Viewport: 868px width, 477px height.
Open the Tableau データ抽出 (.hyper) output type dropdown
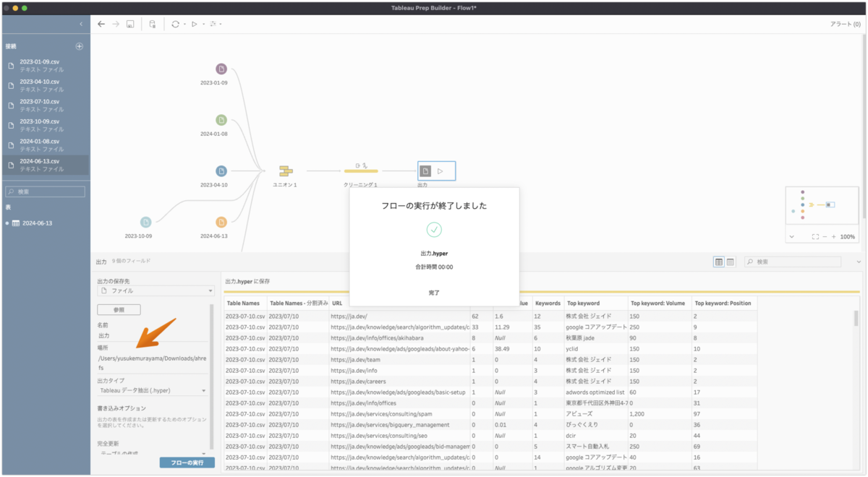pyautogui.click(x=153, y=390)
